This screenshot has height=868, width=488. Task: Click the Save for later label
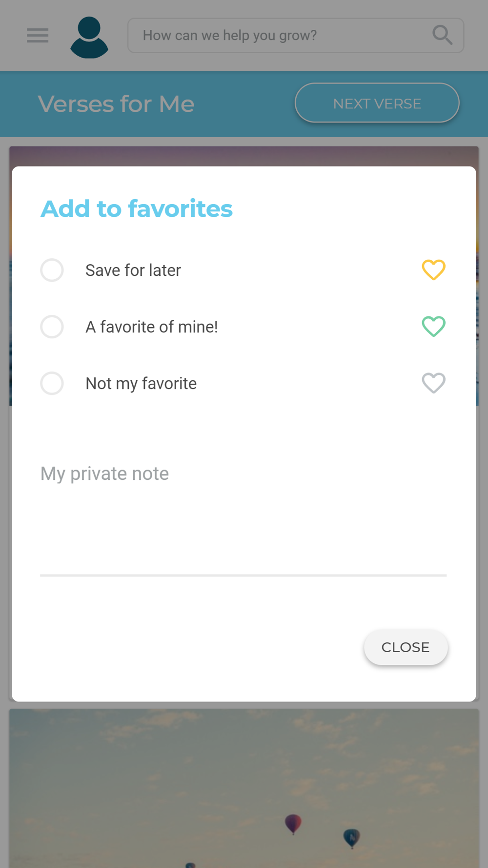tap(133, 270)
